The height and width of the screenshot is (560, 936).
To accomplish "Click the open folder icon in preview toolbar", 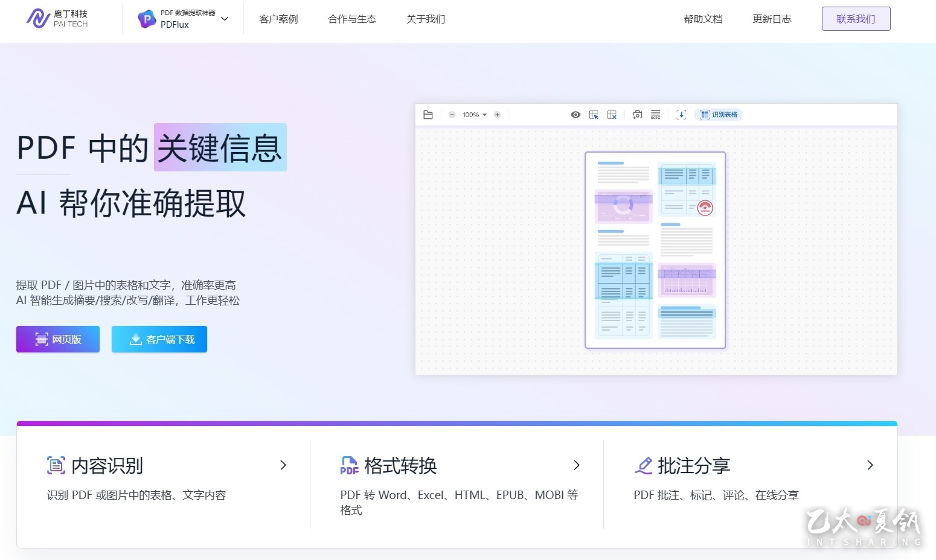I will (x=428, y=115).
